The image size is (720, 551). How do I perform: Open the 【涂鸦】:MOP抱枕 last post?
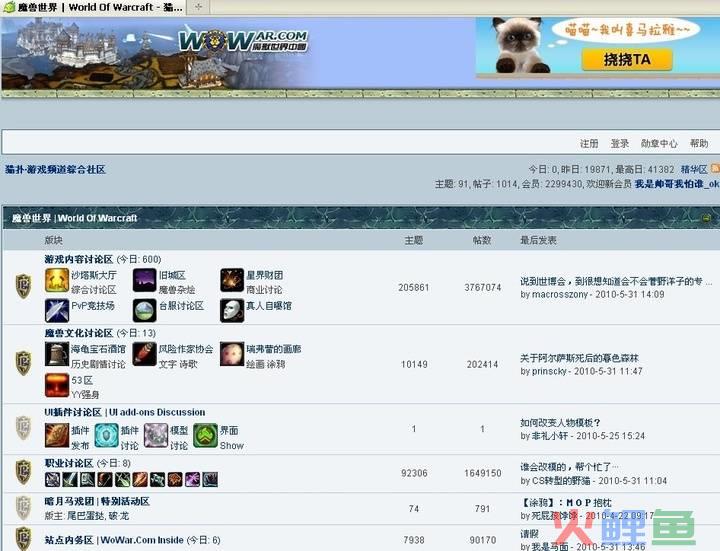tap(566, 503)
